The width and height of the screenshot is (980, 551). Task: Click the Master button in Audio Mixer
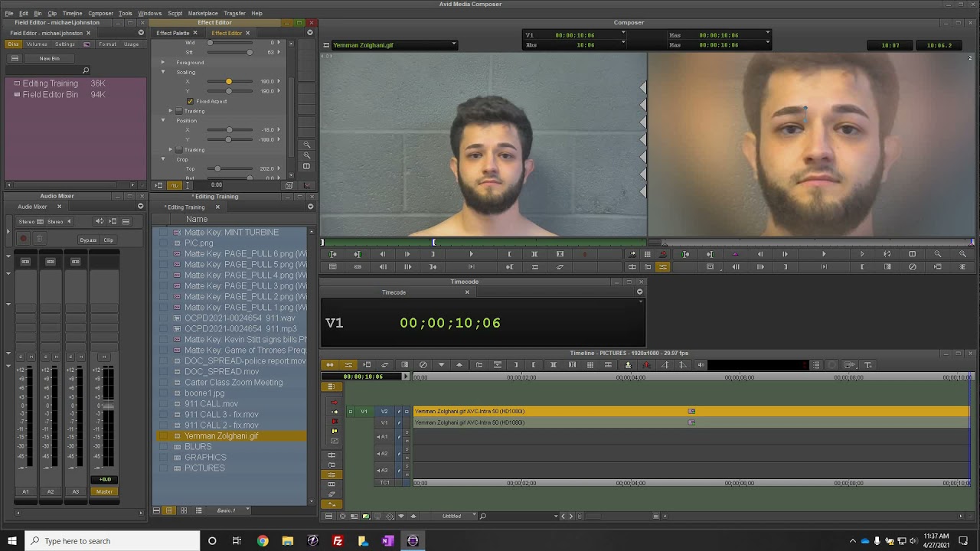[x=104, y=491]
